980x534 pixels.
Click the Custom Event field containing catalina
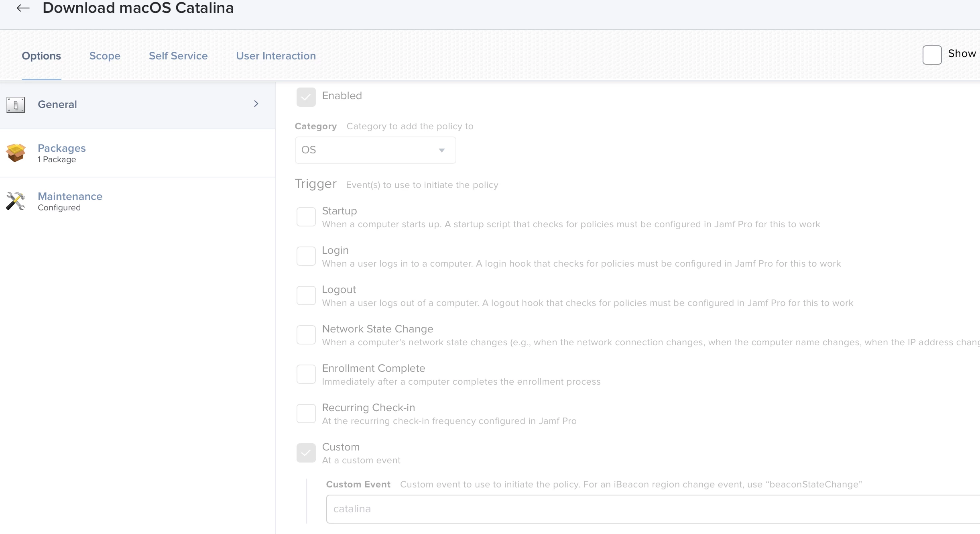[x=653, y=509]
